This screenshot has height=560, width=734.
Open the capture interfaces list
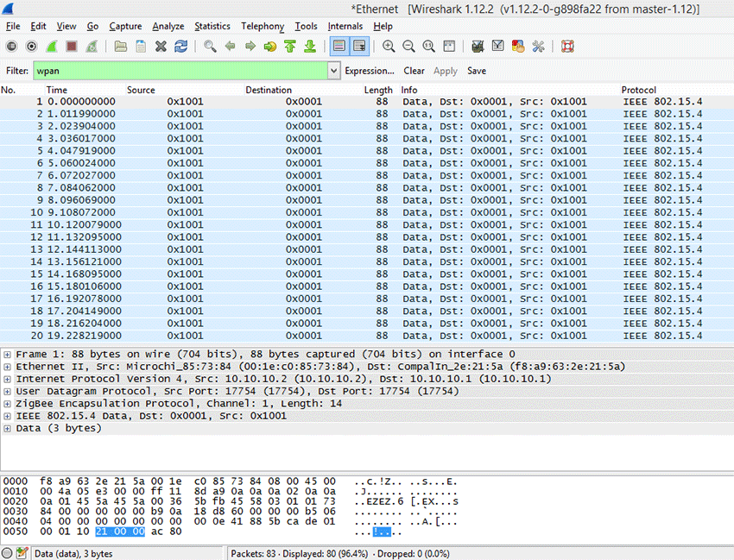11,46
